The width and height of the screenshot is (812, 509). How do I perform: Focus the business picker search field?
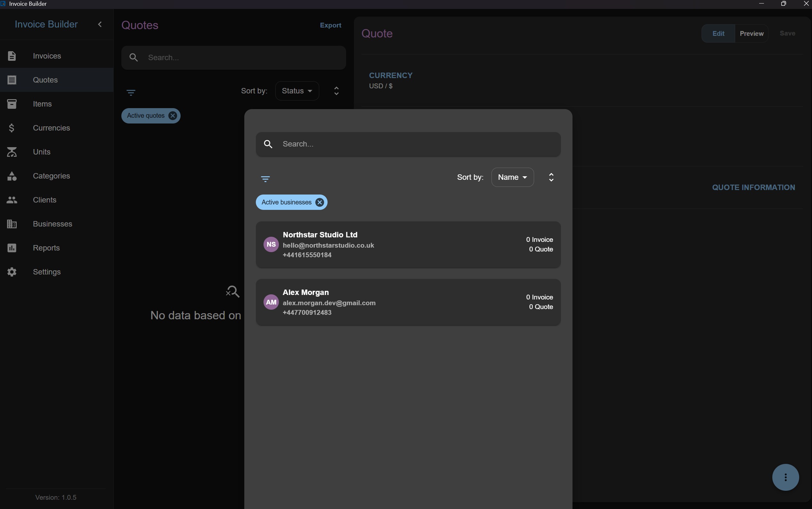[x=408, y=144]
